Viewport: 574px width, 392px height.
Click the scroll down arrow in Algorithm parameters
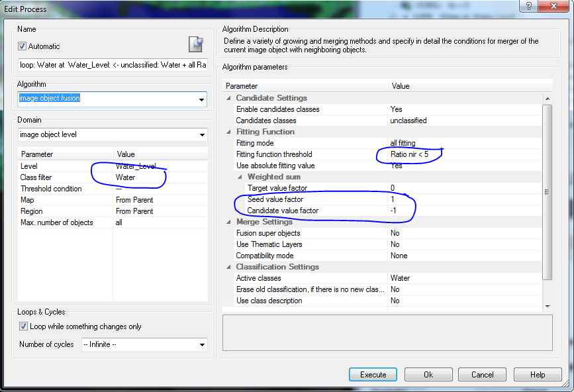(548, 307)
